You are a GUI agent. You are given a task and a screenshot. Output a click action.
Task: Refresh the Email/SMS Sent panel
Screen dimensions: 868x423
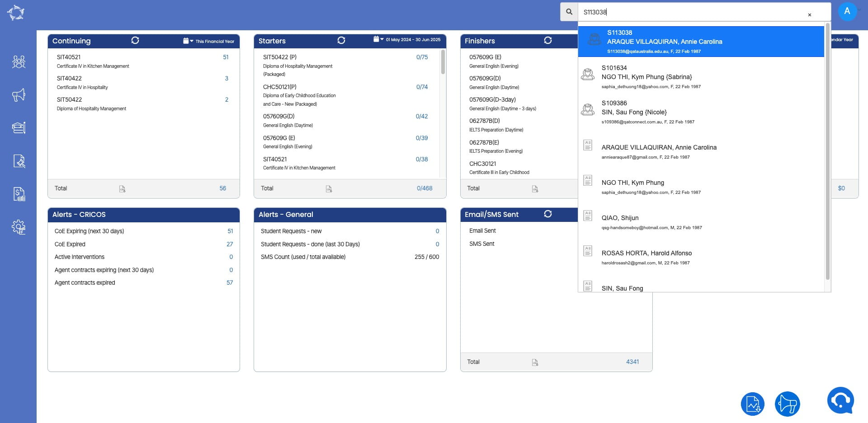(x=548, y=214)
